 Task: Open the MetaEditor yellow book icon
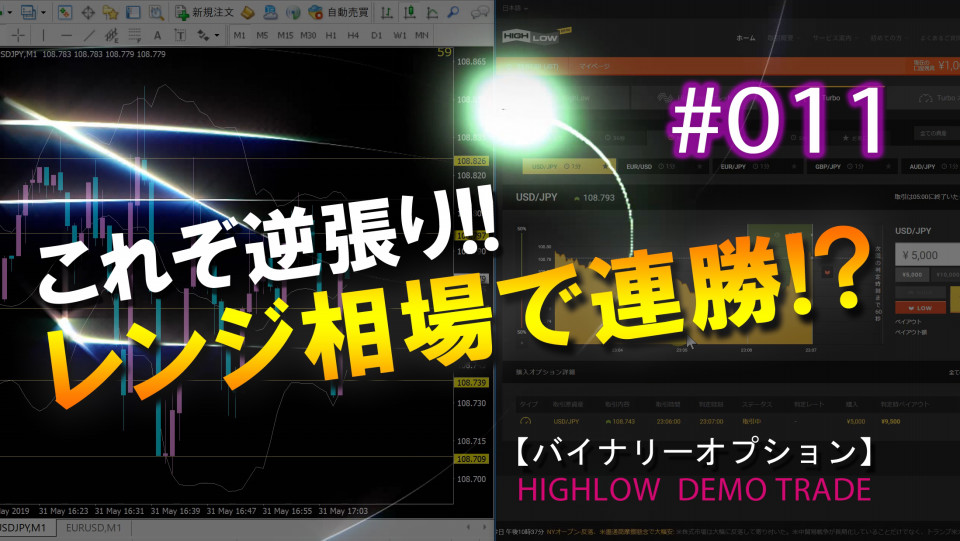(x=248, y=12)
